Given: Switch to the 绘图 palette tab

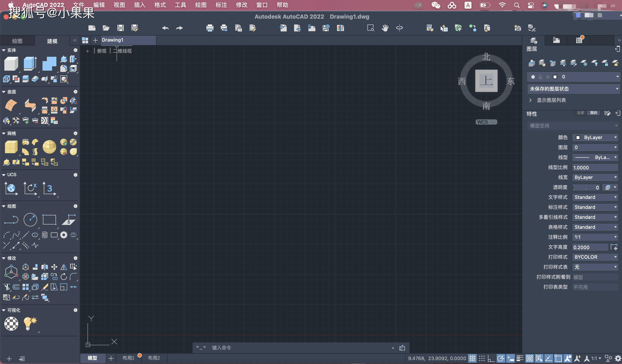Looking at the screenshot, I should pos(17,41).
